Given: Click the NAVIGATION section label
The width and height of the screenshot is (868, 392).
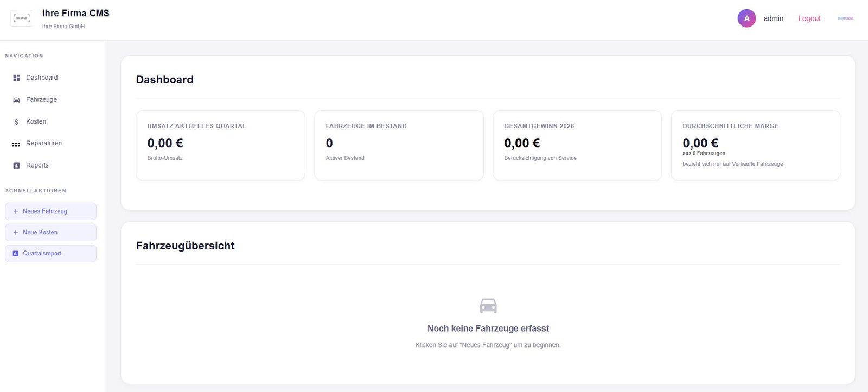Looking at the screenshot, I should [24, 56].
